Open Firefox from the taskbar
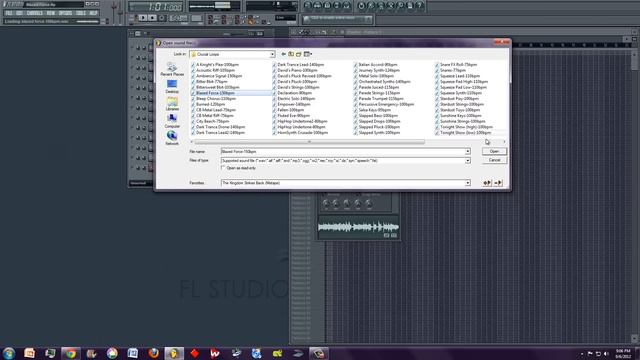The height and width of the screenshot is (360, 640). [x=153, y=353]
